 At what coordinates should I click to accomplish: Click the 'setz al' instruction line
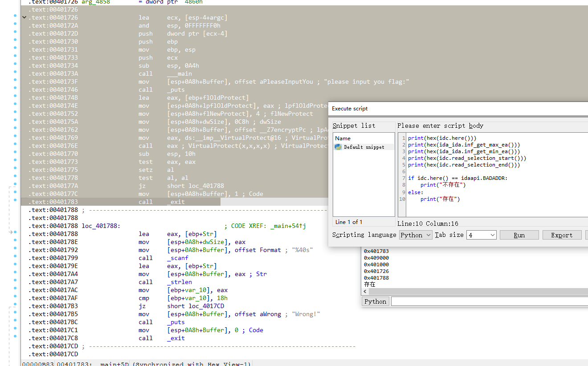[157, 170]
